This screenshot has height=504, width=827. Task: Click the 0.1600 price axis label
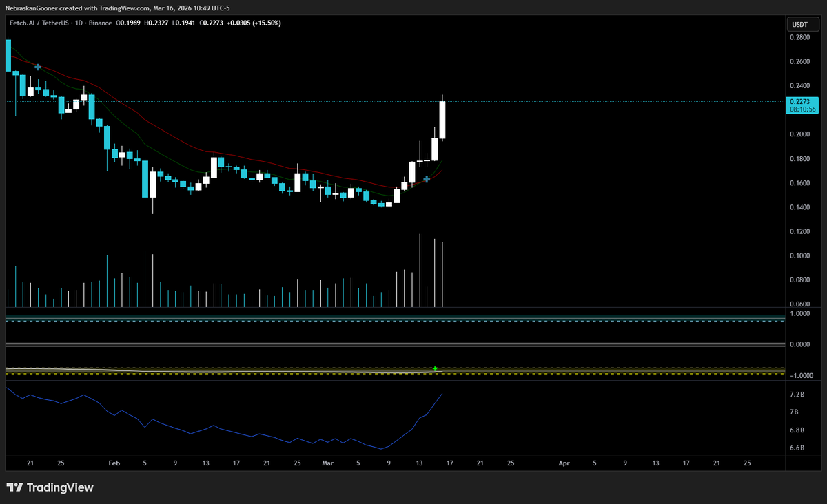click(799, 183)
